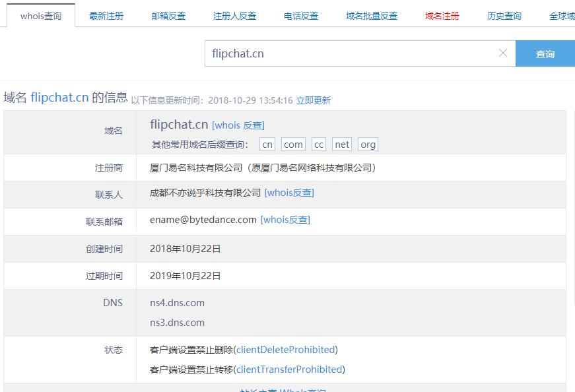This screenshot has height=392, width=575.
Task: Select the 历史查询 tab
Action: [504, 16]
